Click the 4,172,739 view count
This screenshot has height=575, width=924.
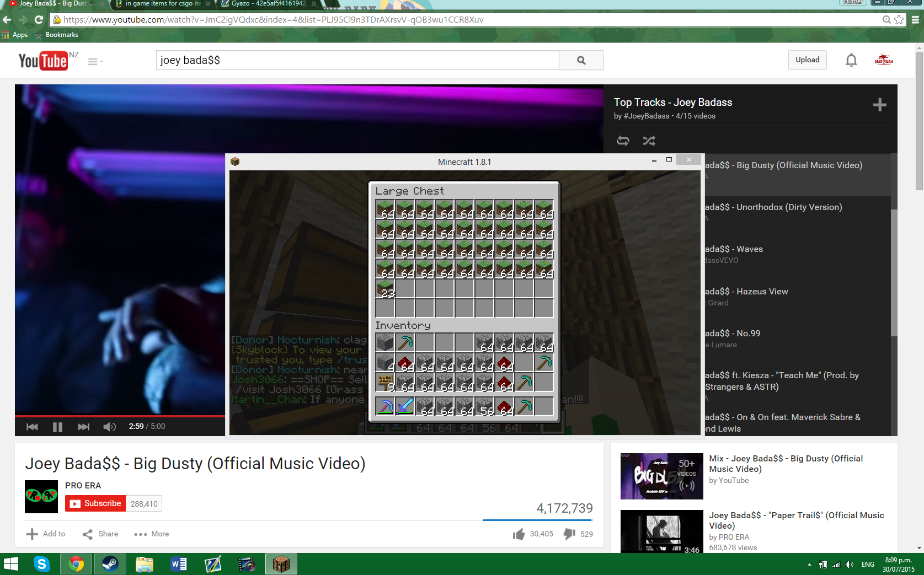point(565,508)
